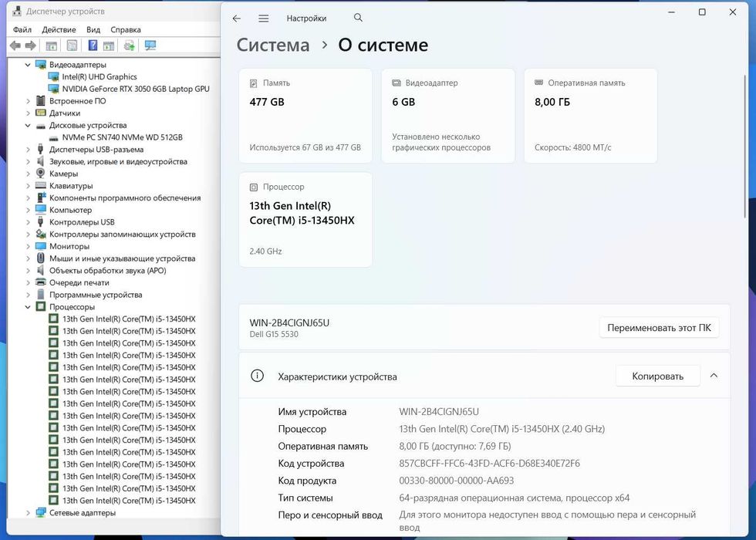Image resolution: width=756 pixels, height=540 pixels.
Task: Collapse the Видеоадаптеры tree node
Action: point(28,65)
